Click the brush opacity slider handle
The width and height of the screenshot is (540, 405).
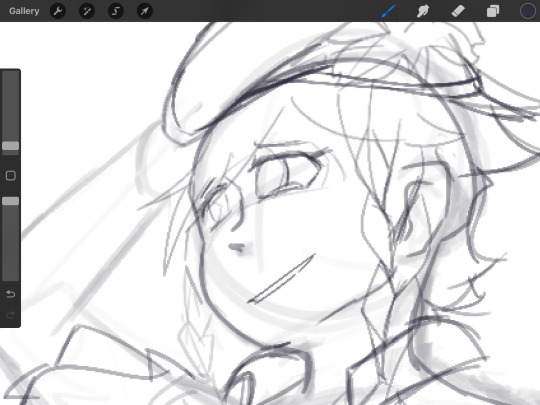[11, 201]
